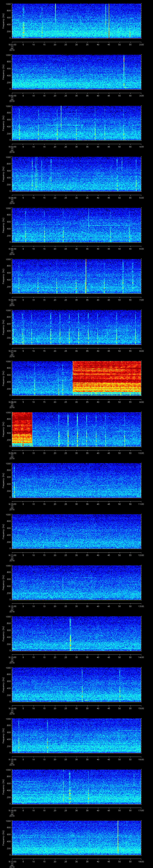Click the 9:12:00 spectrogram panel

(76, 582)
